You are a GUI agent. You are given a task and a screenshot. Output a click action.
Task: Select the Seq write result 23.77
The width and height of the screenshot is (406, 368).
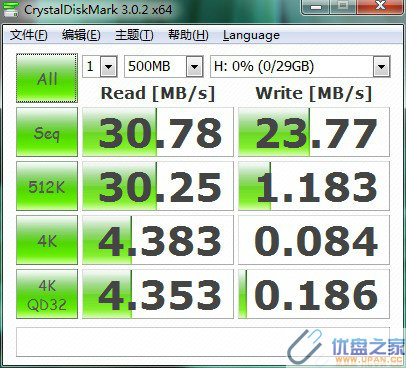tap(314, 132)
